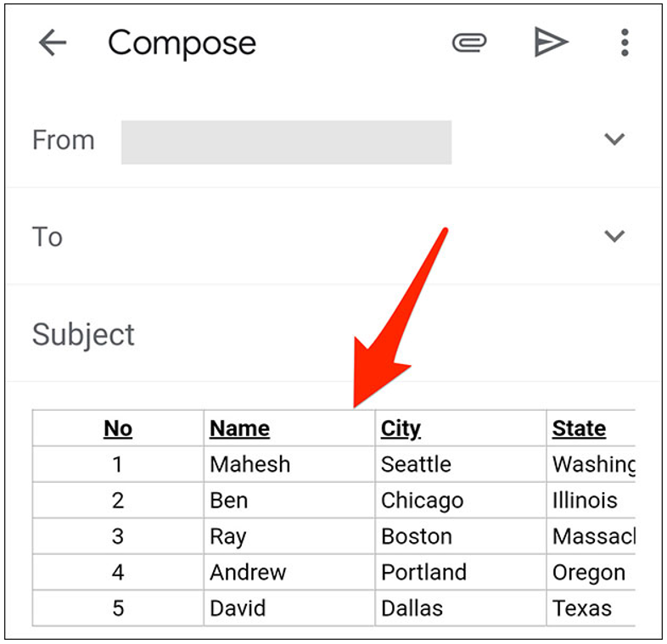
Task: Select the Mahesh name cell
Action: pos(249,464)
